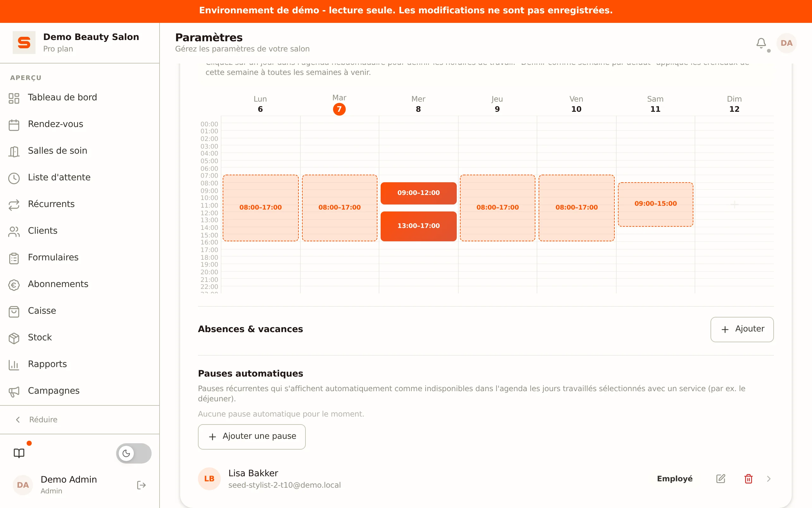Select Wednesday 13:00-17:00 slot
Image resolution: width=812 pixels, height=508 pixels.
pos(418,226)
